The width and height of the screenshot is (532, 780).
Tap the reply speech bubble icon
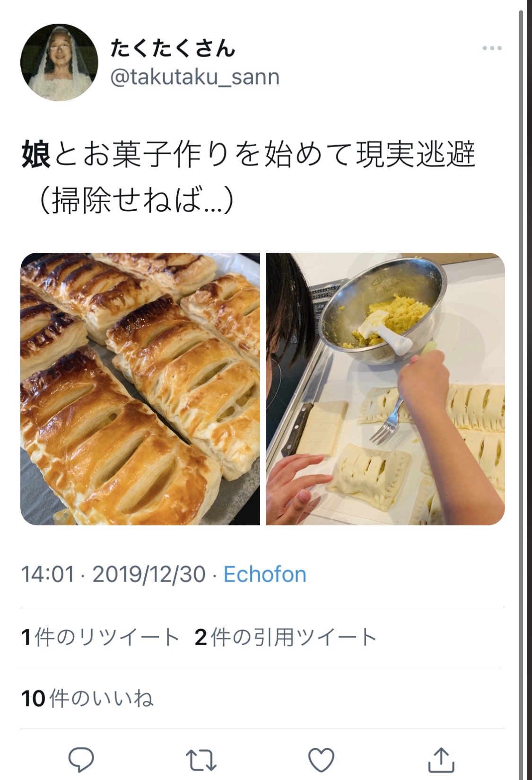point(81,760)
